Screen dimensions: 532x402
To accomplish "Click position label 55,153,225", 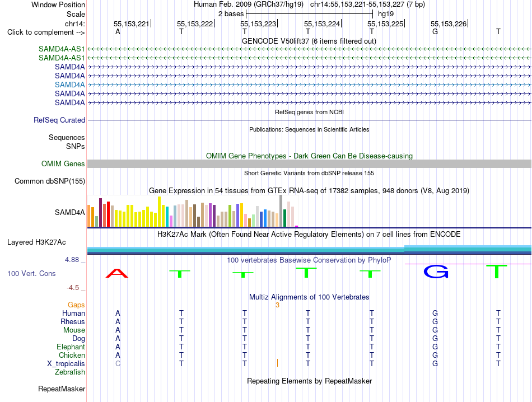I will (385, 24).
